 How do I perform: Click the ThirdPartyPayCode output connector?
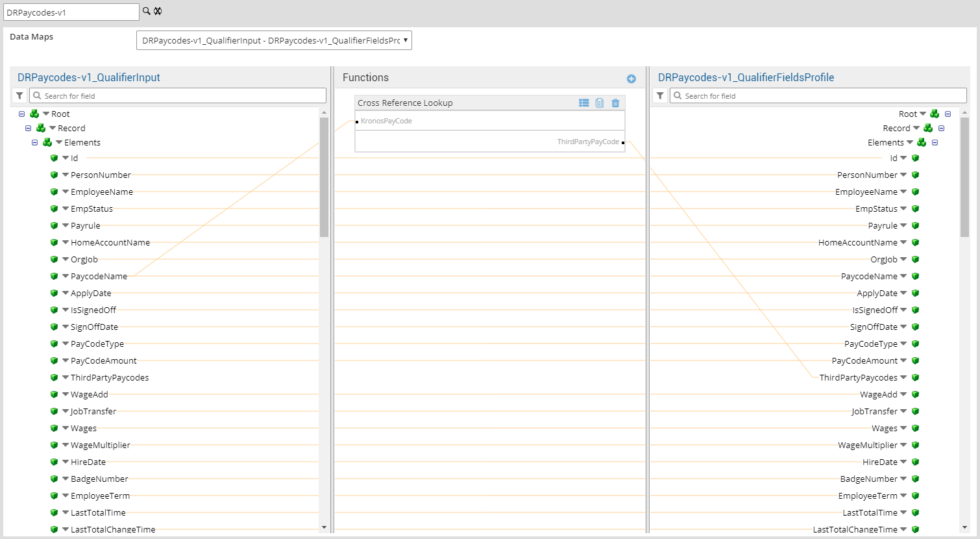pyautogui.click(x=623, y=142)
